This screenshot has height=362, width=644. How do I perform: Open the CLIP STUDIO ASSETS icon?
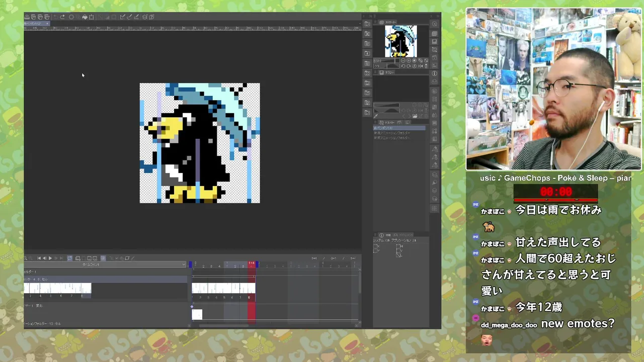145,17
